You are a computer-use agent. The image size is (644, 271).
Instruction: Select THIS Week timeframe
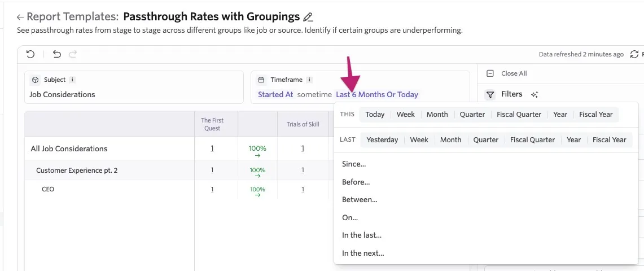405,115
